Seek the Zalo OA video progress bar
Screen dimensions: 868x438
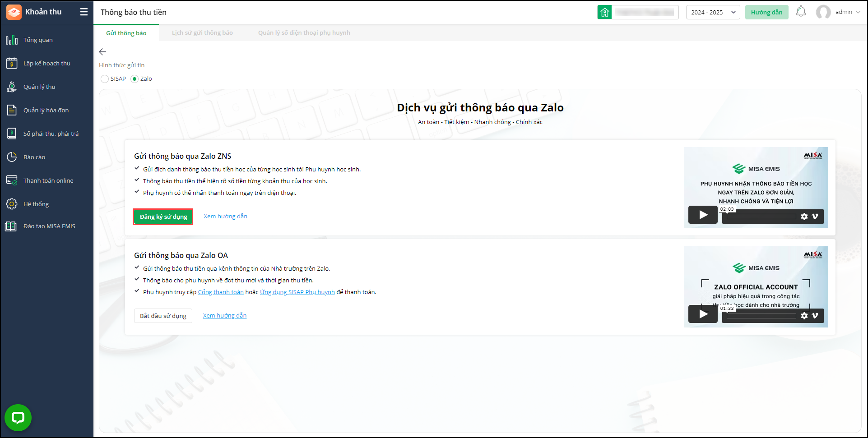761,316
